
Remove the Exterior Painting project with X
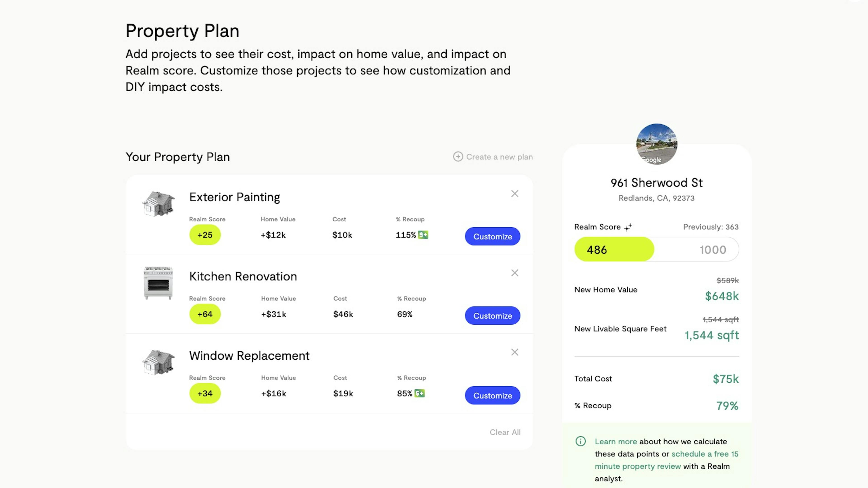point(514,193)
